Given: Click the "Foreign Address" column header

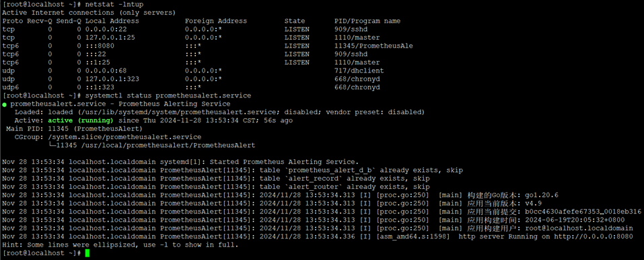Looking at the screenshot, I should (215, 21).
